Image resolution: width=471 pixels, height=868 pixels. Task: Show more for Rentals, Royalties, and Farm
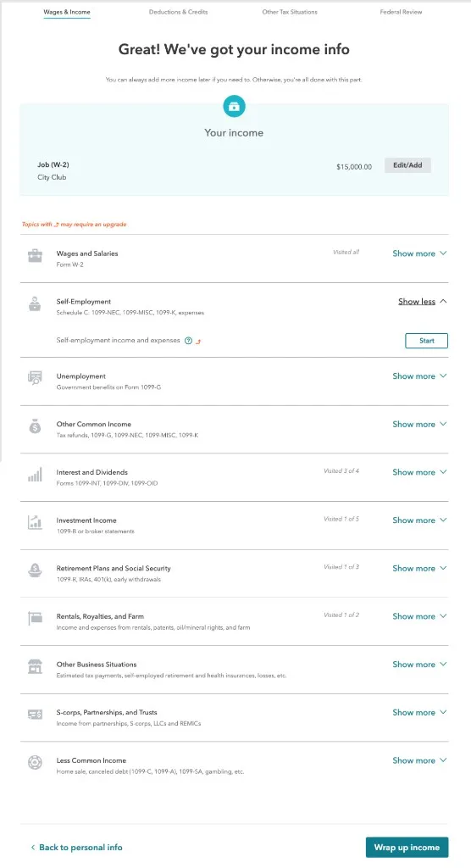coord(419,616)
